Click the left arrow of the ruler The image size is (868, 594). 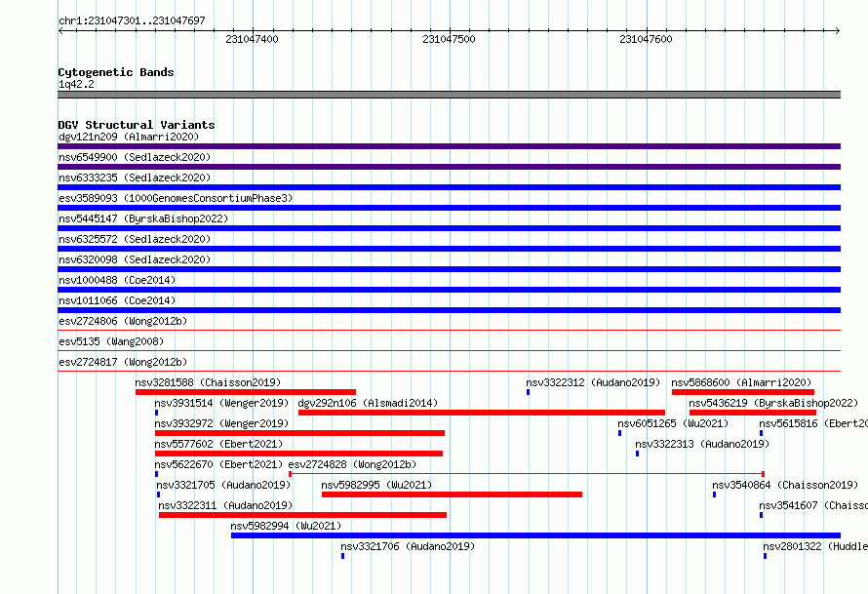[60, 30]
